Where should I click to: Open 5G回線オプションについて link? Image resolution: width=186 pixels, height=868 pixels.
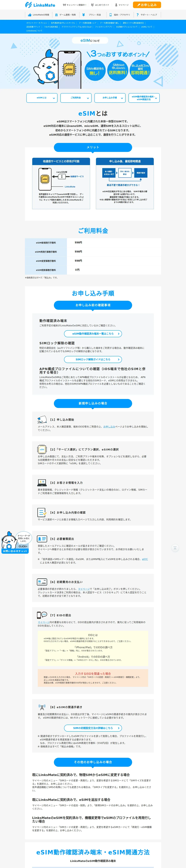[127, 27]
